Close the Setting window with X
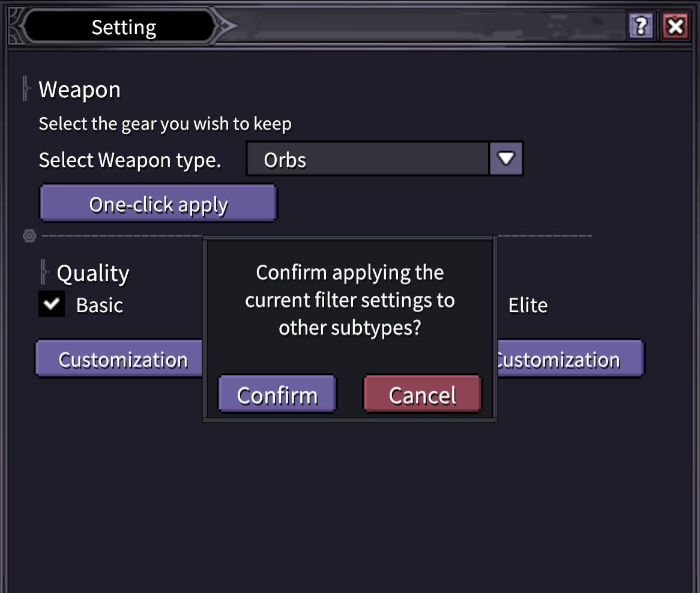 pos(675,26)
